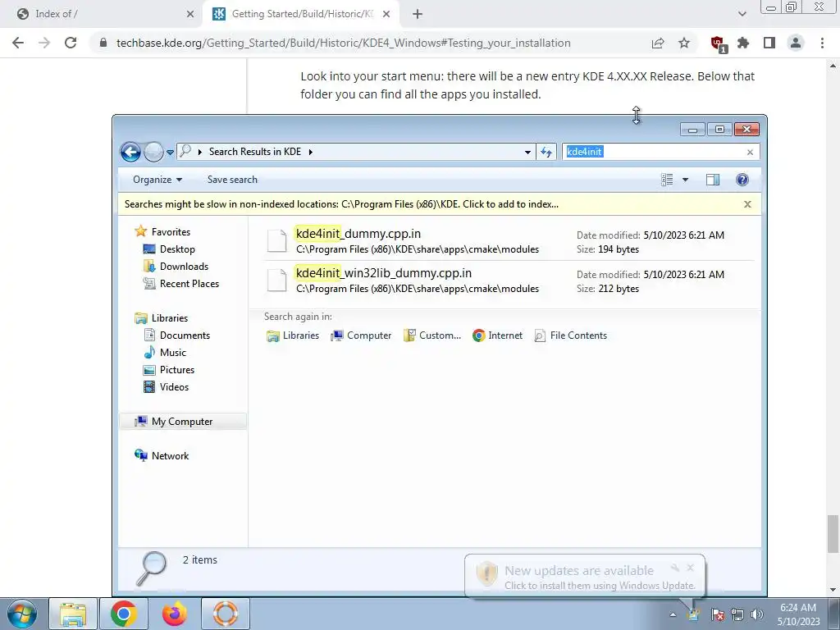Open Explorer help icon
840x630 pixels.
tap(742, 180)
